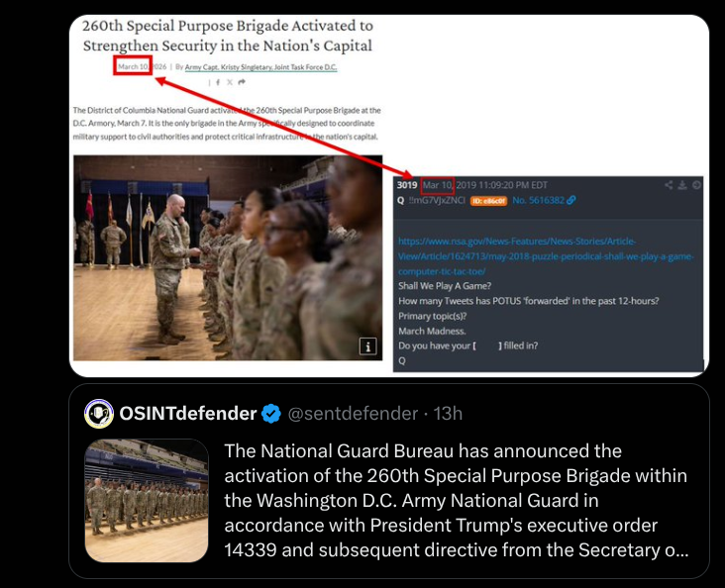Screen dimensions: 725x588
Task: Open the nsa.gov puzzle periodical link
Action: [546, 256]
